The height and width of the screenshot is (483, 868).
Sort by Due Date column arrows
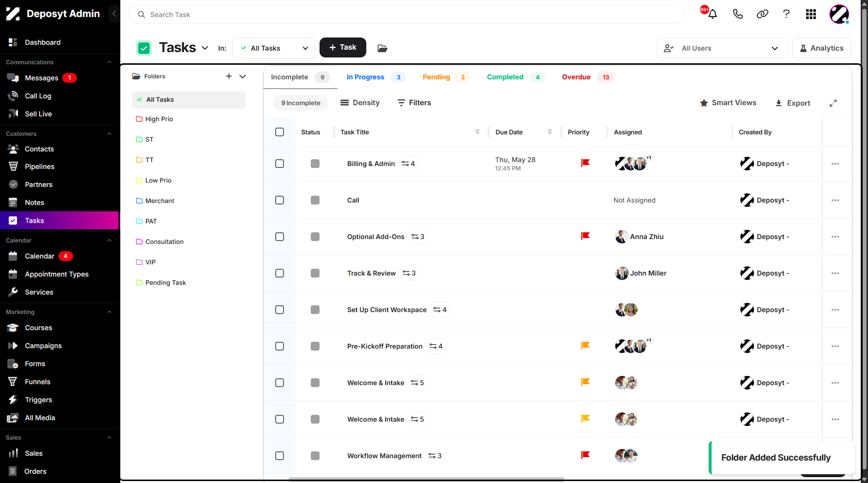[550, 131]
